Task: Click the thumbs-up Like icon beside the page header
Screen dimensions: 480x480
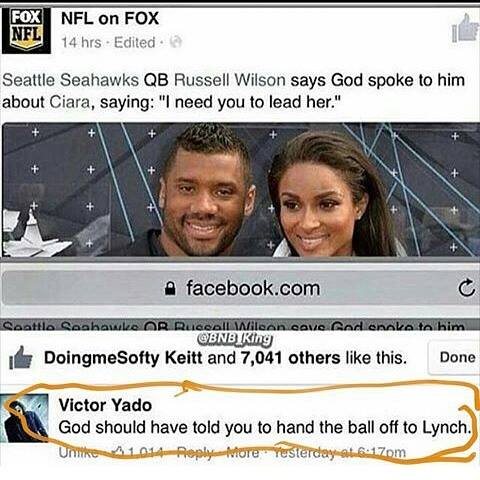Action: pos(465,28)
